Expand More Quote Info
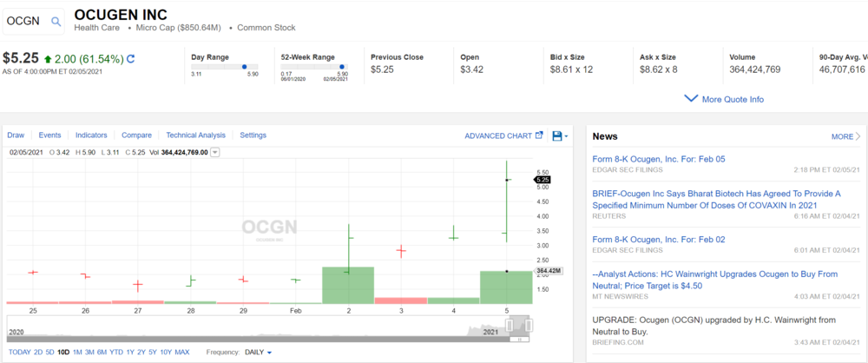Image resolution: width=868 pixels, height=363 pixels. tap(724, 99)
